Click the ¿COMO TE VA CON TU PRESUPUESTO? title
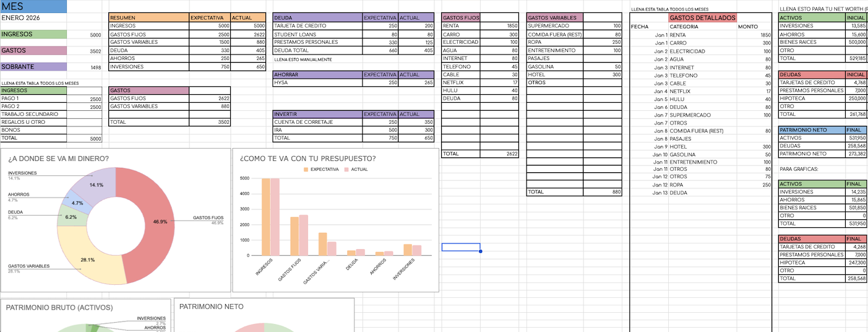This screenshot has height=332, width=868. pyautogui.click(x=307, y=159)
